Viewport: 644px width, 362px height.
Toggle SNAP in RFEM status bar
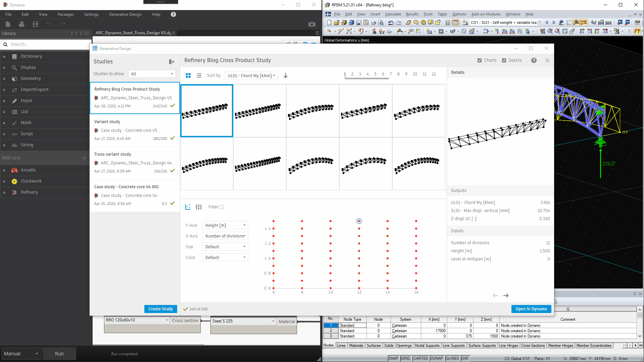point(393,358)
